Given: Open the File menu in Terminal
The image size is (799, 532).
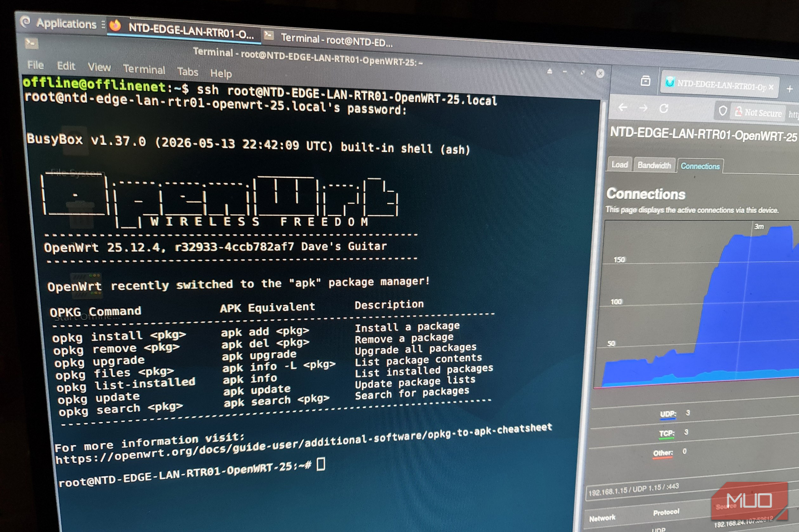Looking at the screenshot, I should point(36,65).
